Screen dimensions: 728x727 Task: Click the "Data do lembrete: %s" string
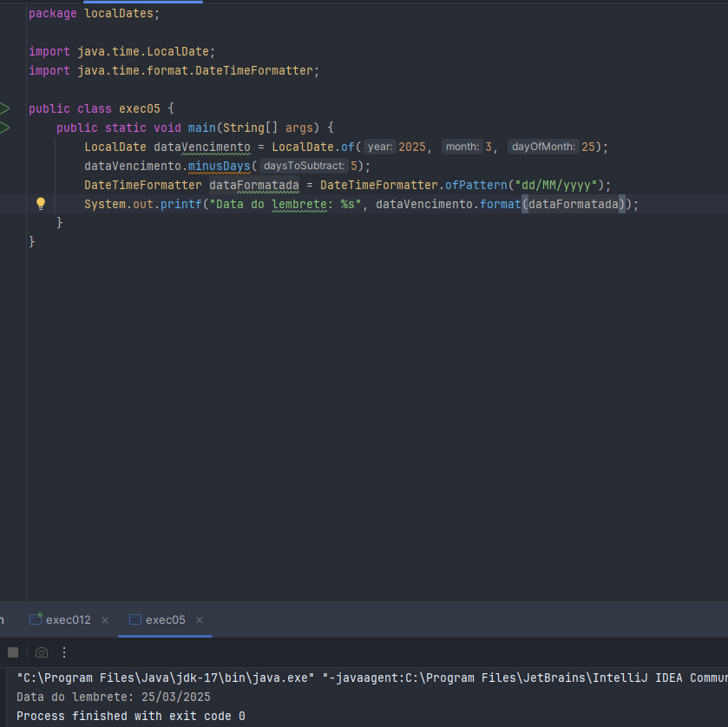coord(285,204)
